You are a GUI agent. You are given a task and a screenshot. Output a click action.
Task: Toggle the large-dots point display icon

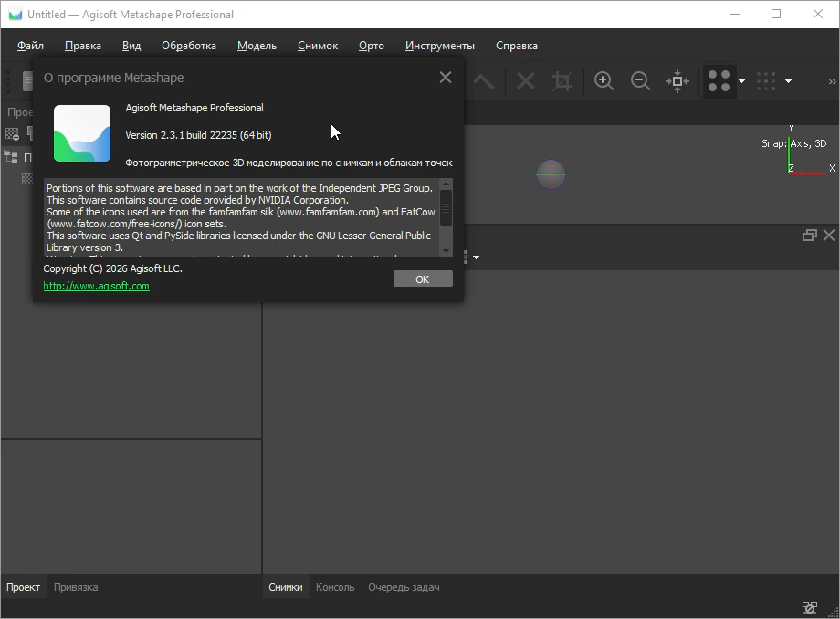pos(719,81)
